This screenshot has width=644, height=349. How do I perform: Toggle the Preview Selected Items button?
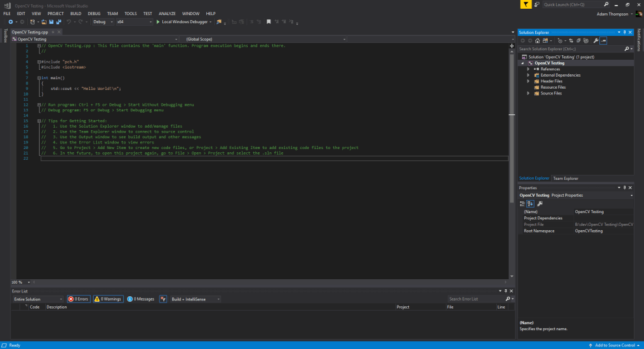603,41
